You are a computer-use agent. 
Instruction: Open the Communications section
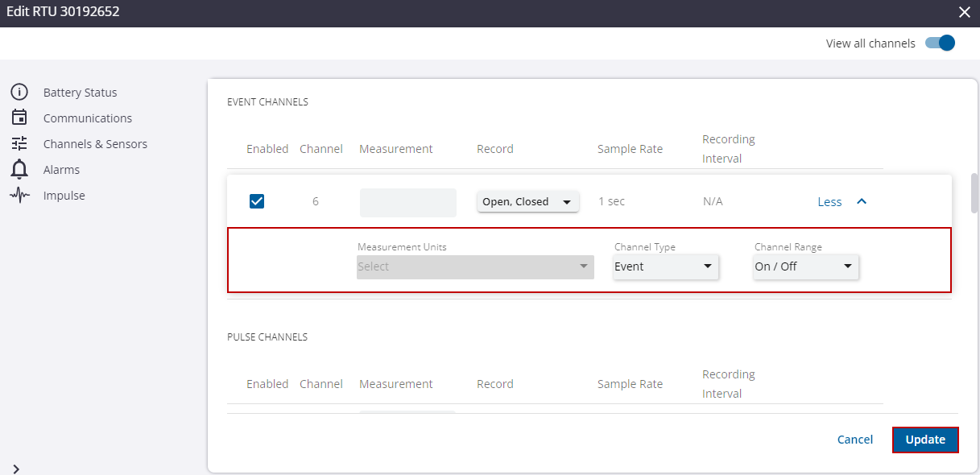coord(87,118)
